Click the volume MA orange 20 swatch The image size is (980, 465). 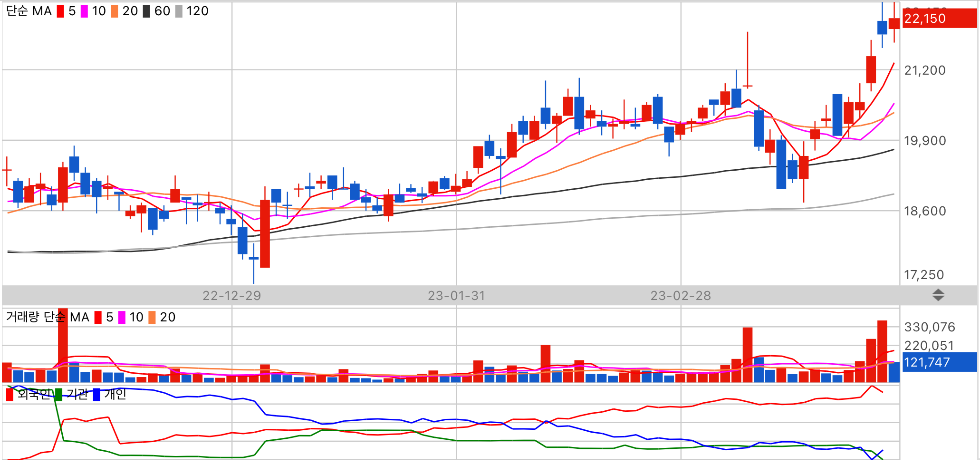(x=152, y=317)
